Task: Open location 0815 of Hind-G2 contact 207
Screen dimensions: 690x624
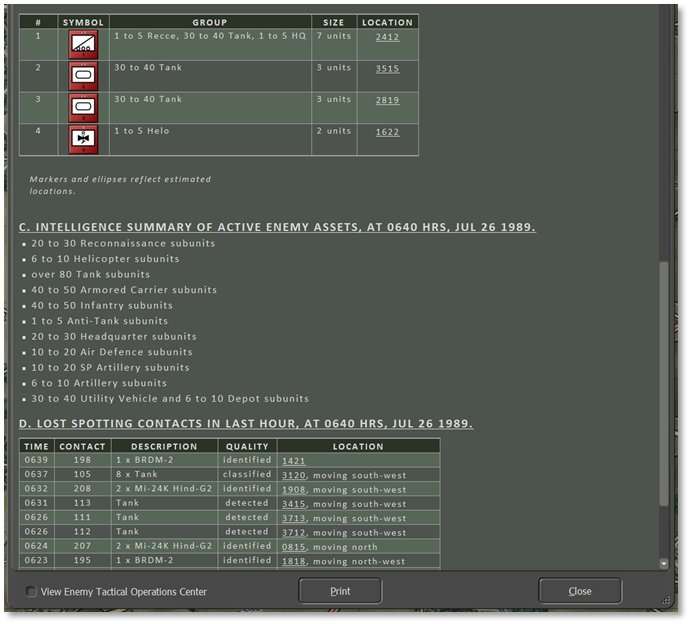Action: point(293,547)
